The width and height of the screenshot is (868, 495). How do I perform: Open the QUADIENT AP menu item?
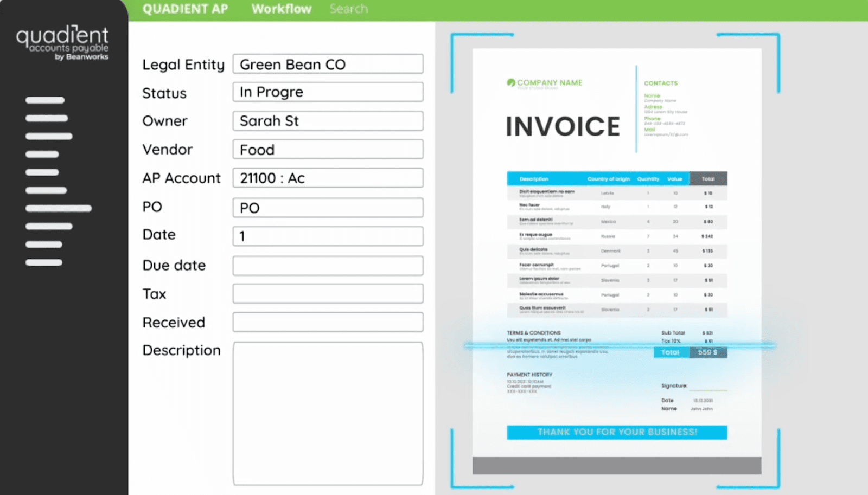point(185,9)
